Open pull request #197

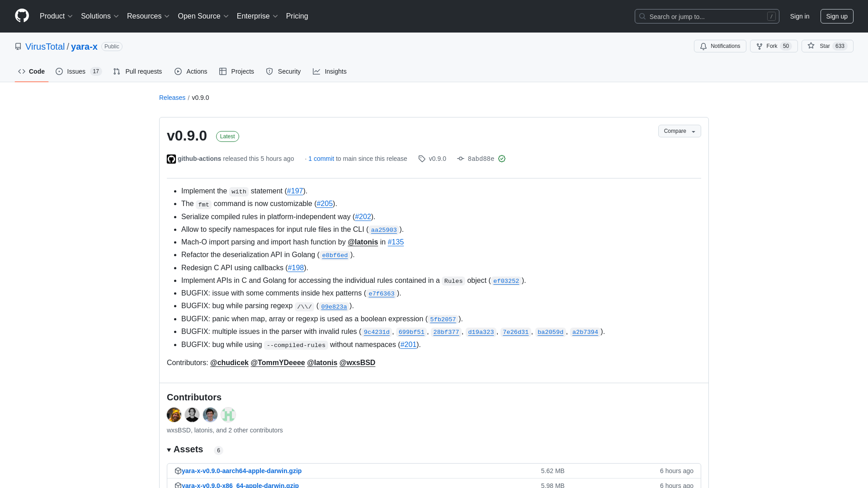(295, 191)
